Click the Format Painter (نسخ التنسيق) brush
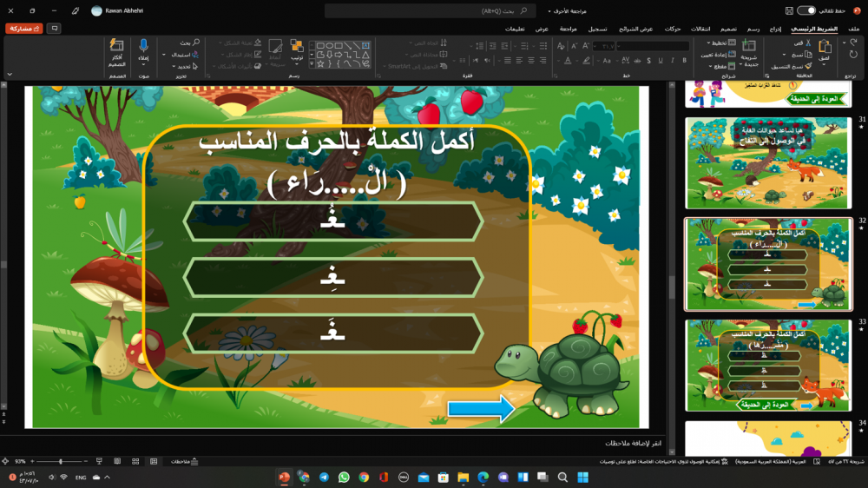Viewport: 868px width, 488px height. pos(809,67)
